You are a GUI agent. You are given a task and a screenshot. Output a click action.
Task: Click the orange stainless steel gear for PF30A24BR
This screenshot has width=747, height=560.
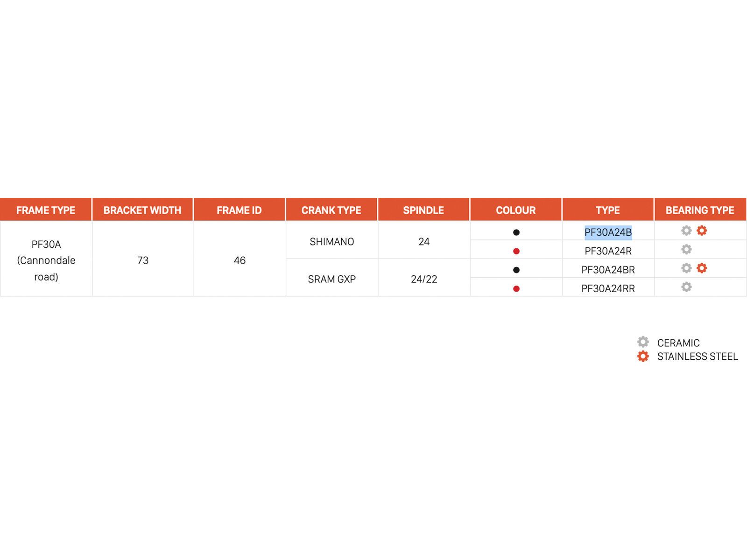pyautogui.click(x=702, y=268)
